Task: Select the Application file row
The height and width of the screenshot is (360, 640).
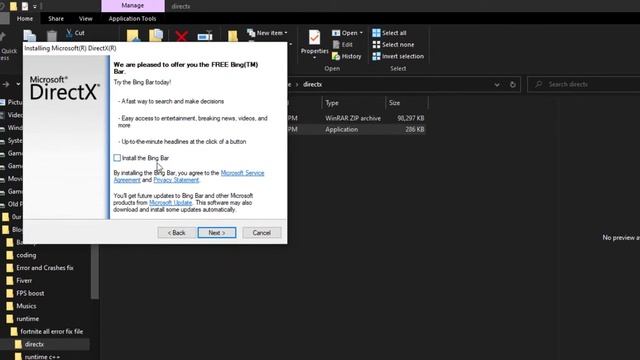Action: pos(356,129)
